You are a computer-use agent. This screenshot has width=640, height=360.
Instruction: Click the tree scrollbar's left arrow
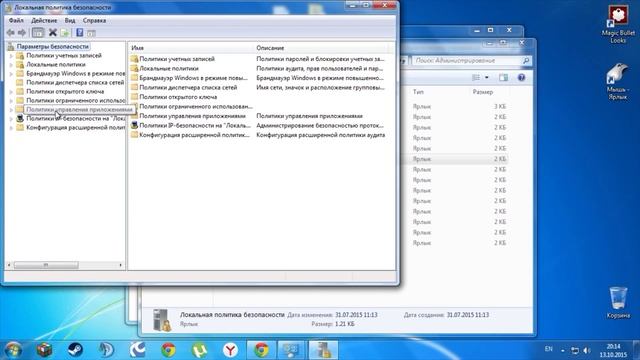pyautogui.click(x=9, y=265)
